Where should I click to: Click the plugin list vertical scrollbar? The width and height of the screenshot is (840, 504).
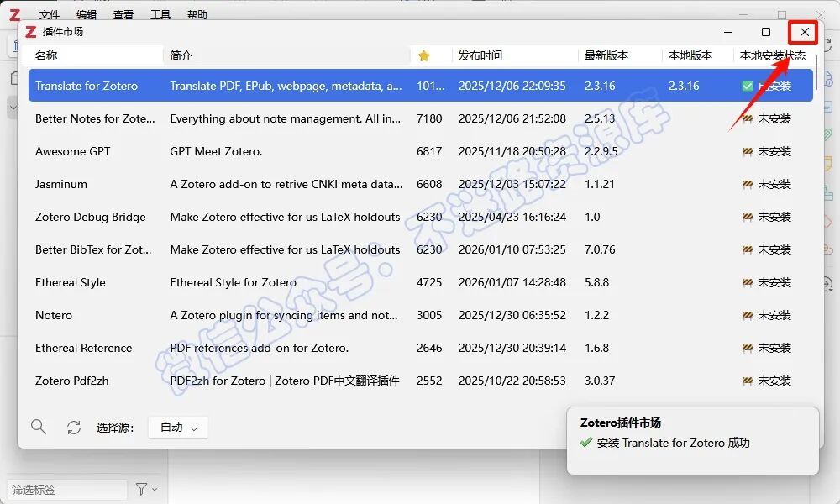tap(817, 72)
